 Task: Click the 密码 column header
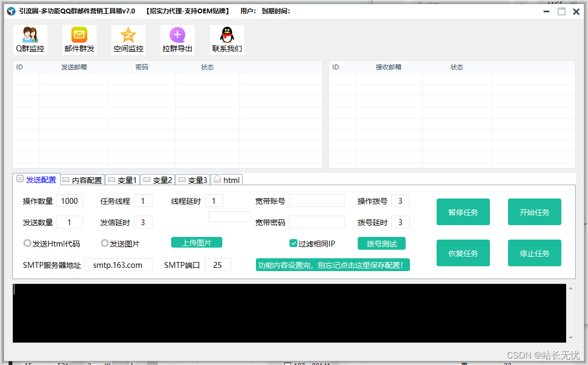142,67
